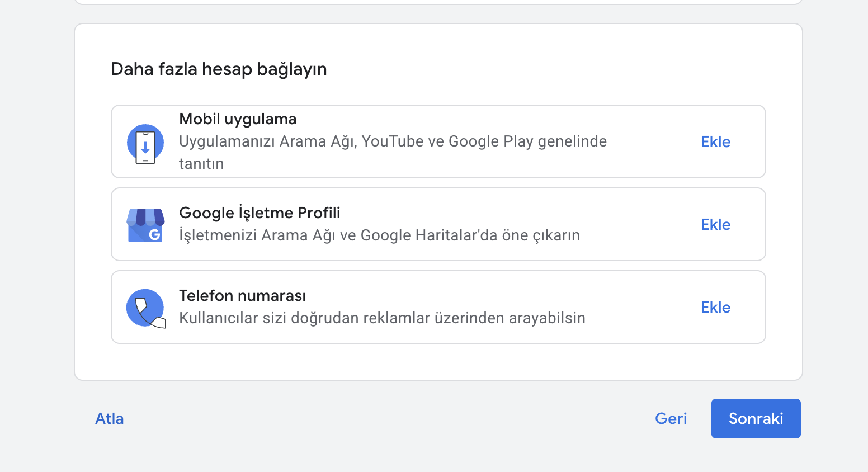Add a Mobil uygulama account
This screenshot has width=868, height=472.
coord(715,142)
